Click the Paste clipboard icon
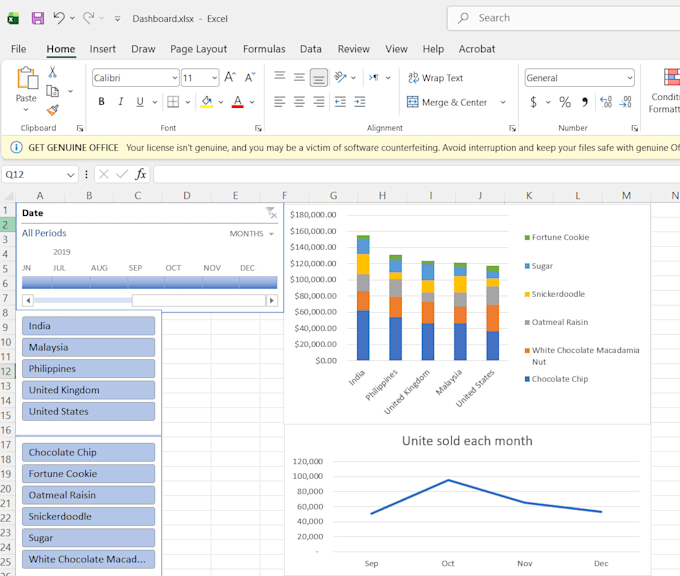This screenshot has width=680, height=576. tap(27, 79)
